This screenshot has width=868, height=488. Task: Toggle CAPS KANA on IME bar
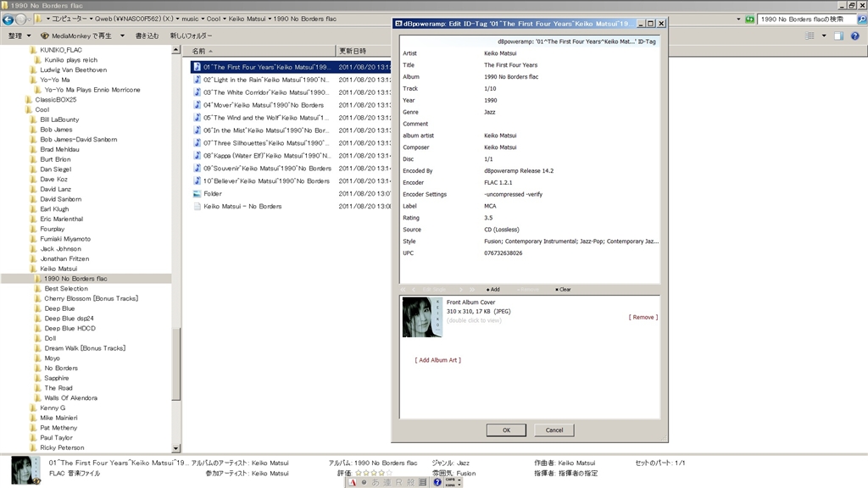[x=451, y=482]
